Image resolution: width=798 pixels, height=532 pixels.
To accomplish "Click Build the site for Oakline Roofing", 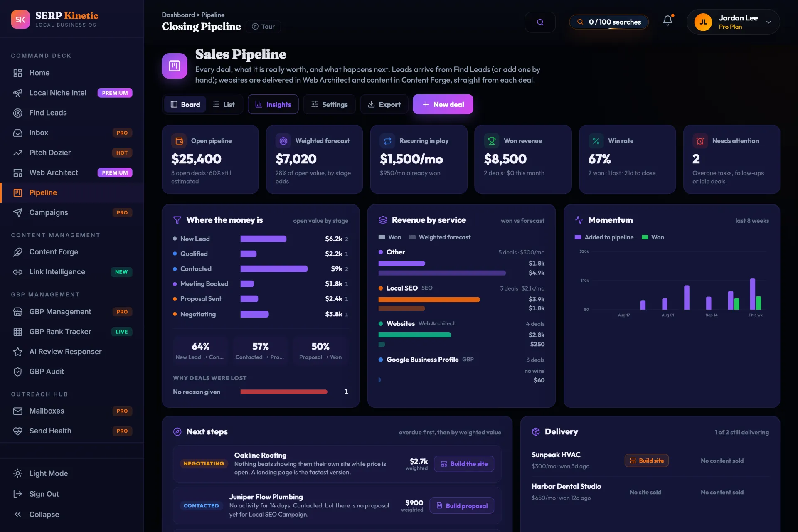I will tap(464, 464).
